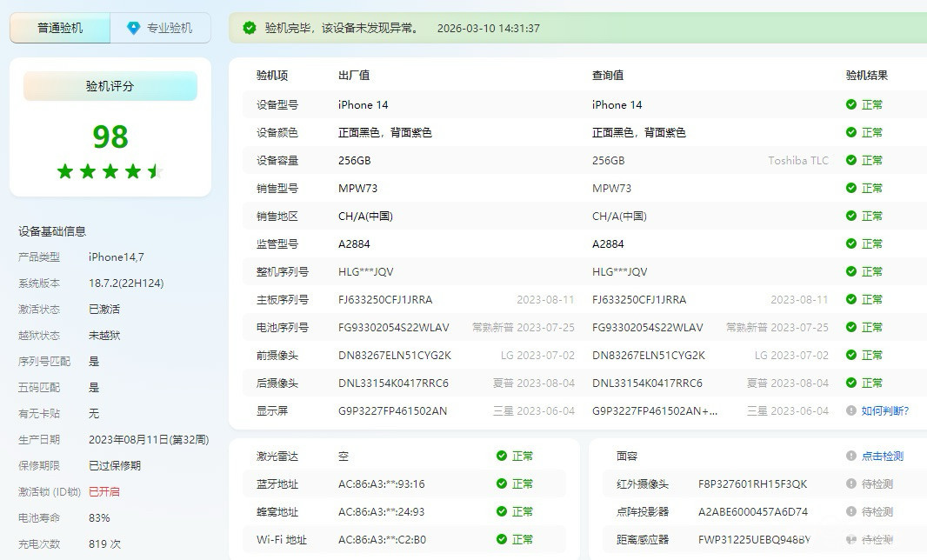Select the 主板序列号 query value FJ633250CFJ1JRRA
The height and width of the screenshot is (560, 927).
point(639,299)
